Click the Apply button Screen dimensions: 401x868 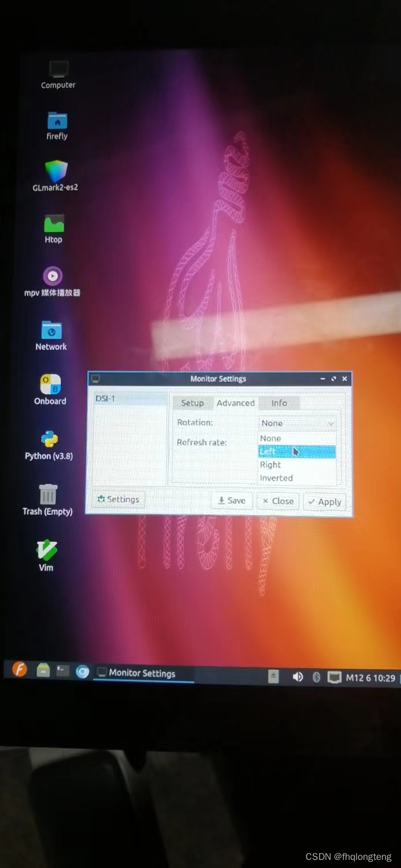(x=325, y=502)
